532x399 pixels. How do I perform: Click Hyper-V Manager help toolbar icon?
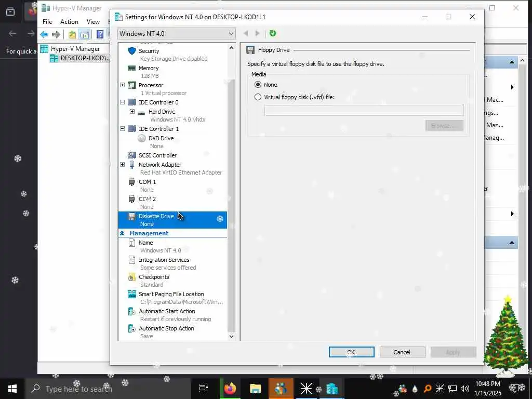coord(100,34)
